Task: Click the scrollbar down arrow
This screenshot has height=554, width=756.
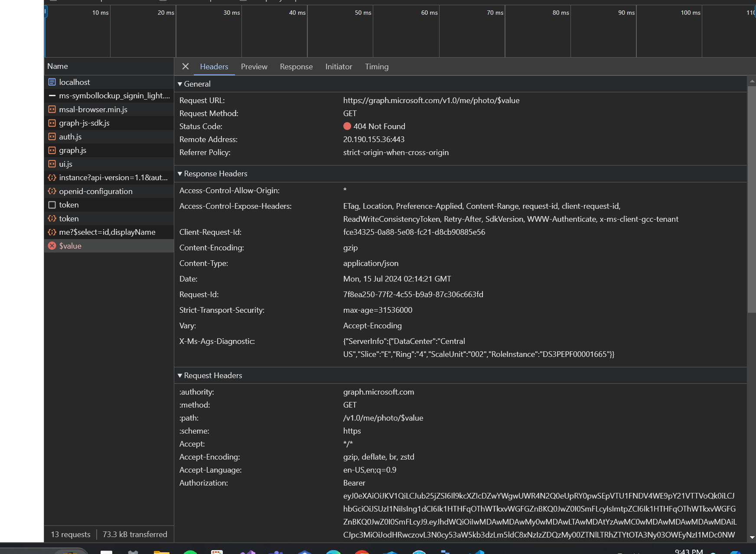Action: [752, 537]
